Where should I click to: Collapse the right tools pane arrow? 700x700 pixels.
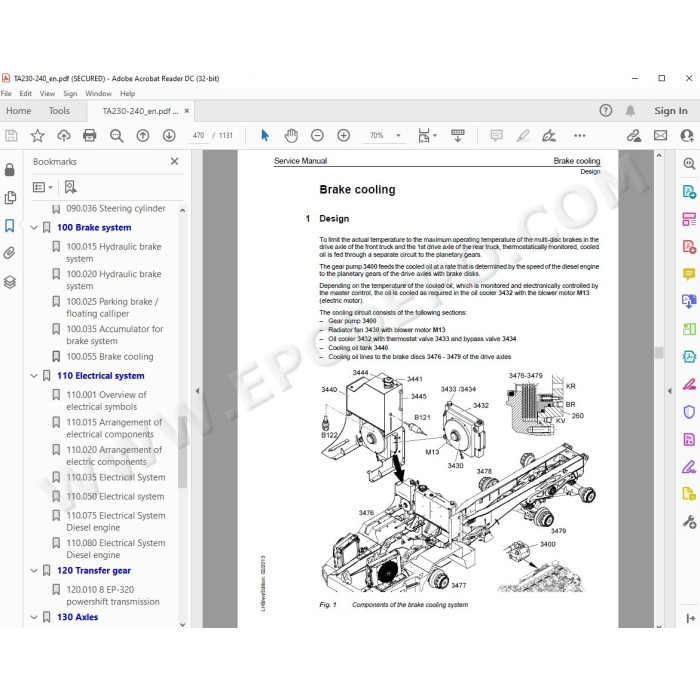[x=669, y=391]
